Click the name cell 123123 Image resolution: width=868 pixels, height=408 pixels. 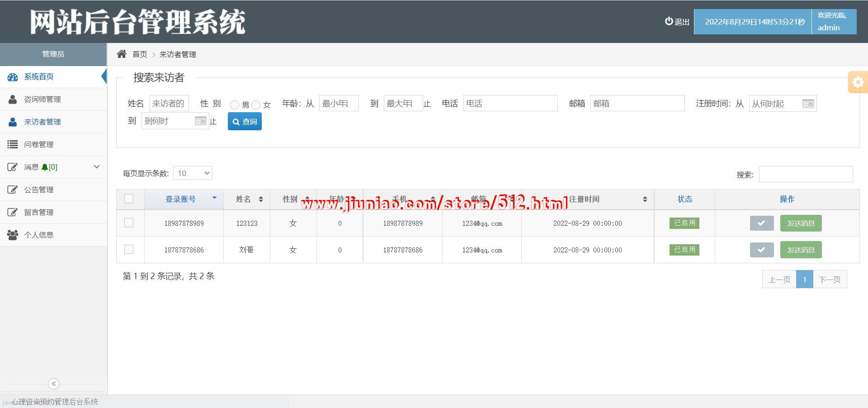[x=247, y=223]
